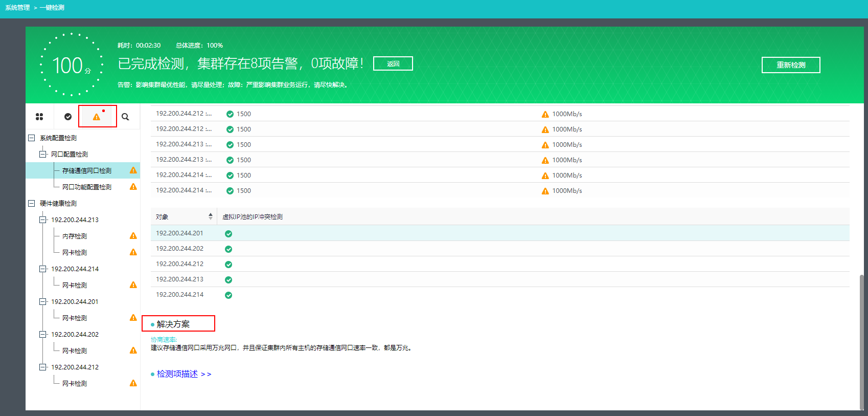The image size is (868, 416).
Task: Sort table by 对象 column arrows
Action: coord(210,216)
